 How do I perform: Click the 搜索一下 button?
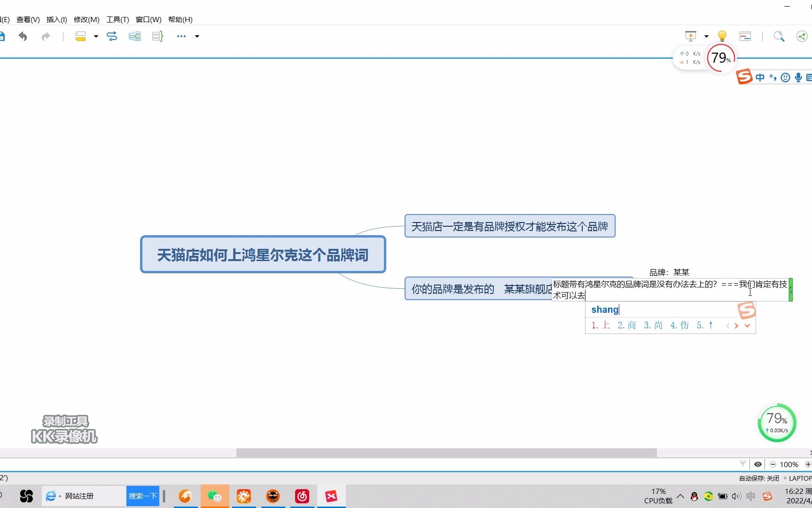[143, 496]
